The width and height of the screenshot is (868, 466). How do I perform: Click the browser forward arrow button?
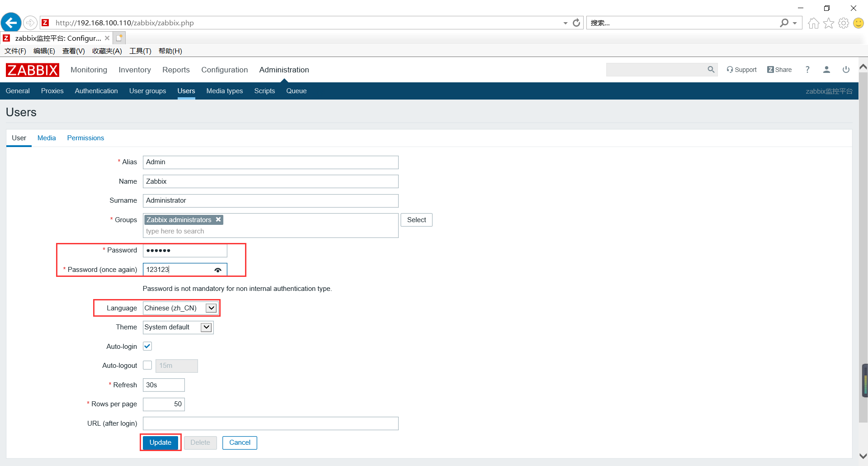tap(30, 23)
